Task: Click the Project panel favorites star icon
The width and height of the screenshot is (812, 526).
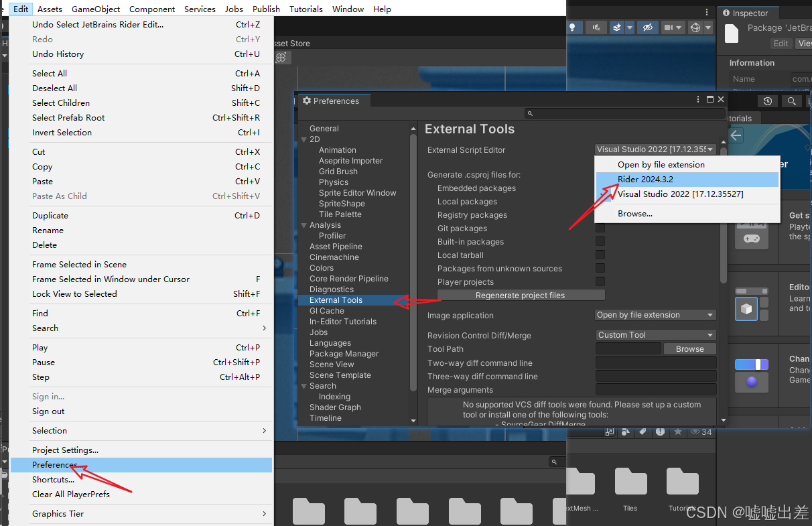Action: (x=678, y=432)
